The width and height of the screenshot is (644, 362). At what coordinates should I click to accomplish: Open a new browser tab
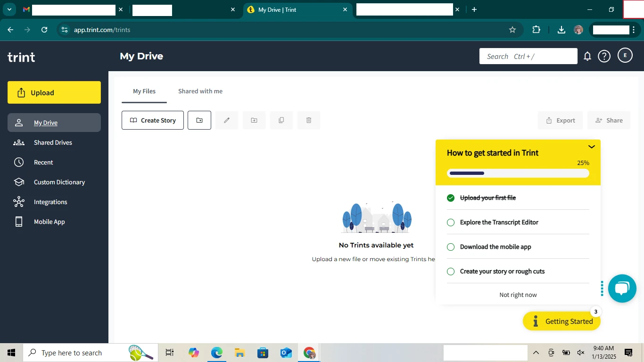(x=474, y=9)
